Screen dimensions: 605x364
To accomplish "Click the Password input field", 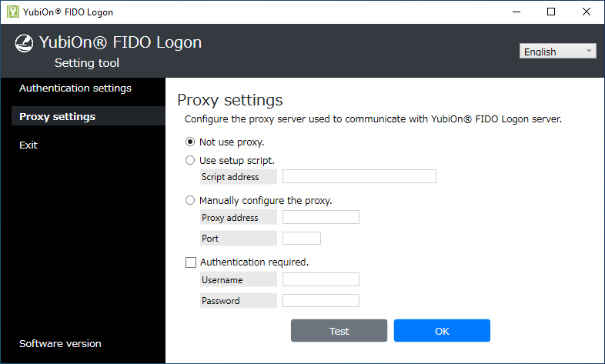I will click(320, 301).
